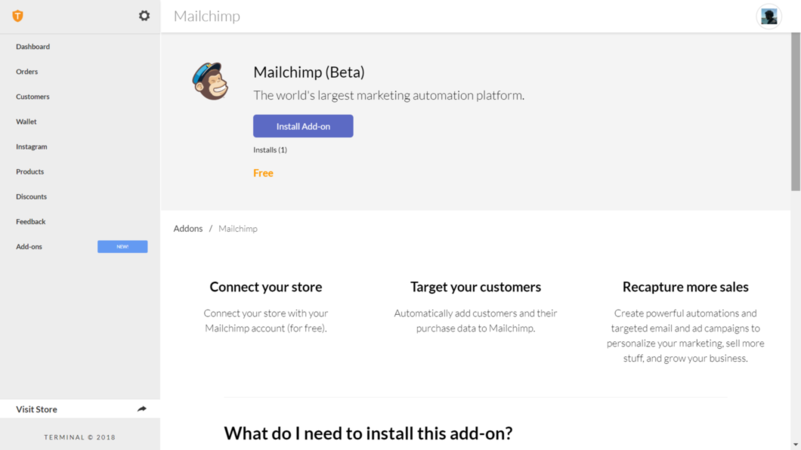Open the user profile avatar
The width and height of the screenshot is (801, 450).
(x=769, y=16)
